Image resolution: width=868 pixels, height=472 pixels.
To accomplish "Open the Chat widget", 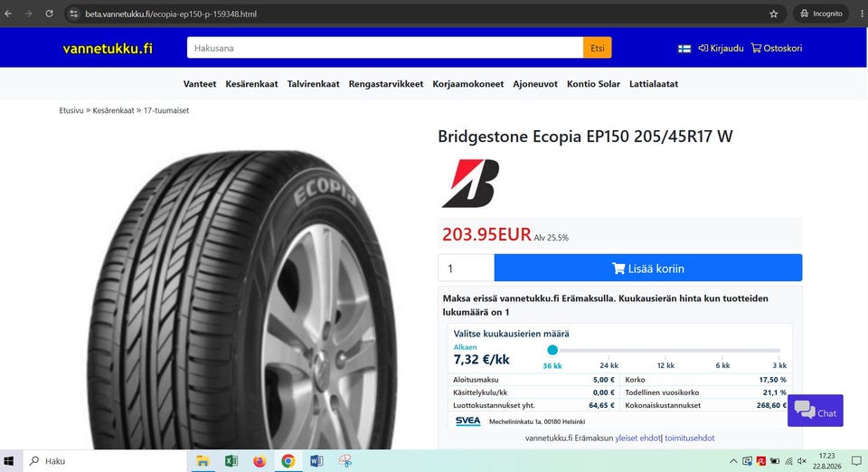I will 815,411.
